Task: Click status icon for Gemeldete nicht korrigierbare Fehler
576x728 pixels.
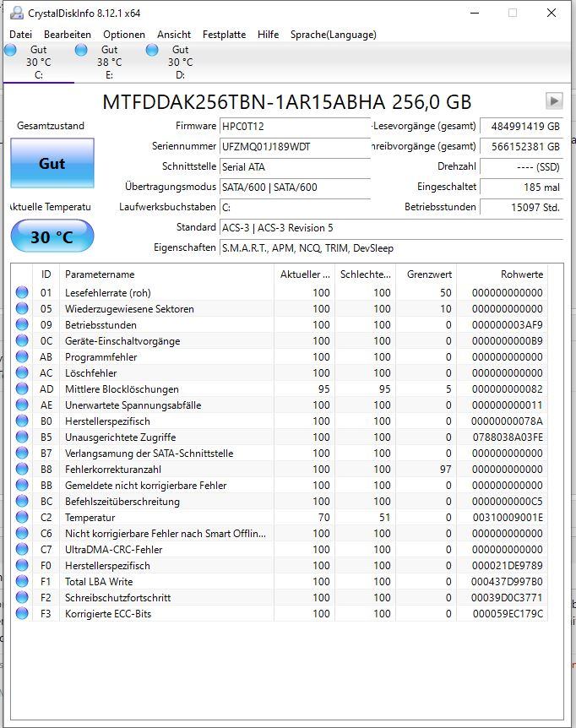Action: 22,485
